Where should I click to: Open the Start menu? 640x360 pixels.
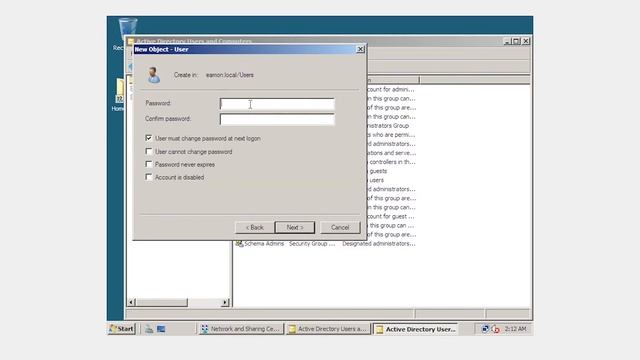[x=121, y=329]
